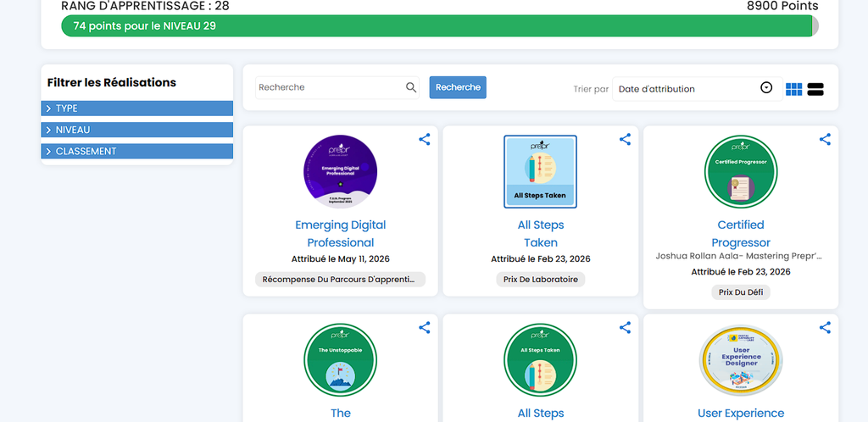Click round green All Steps Taken badge image

(x=540, y=360)
